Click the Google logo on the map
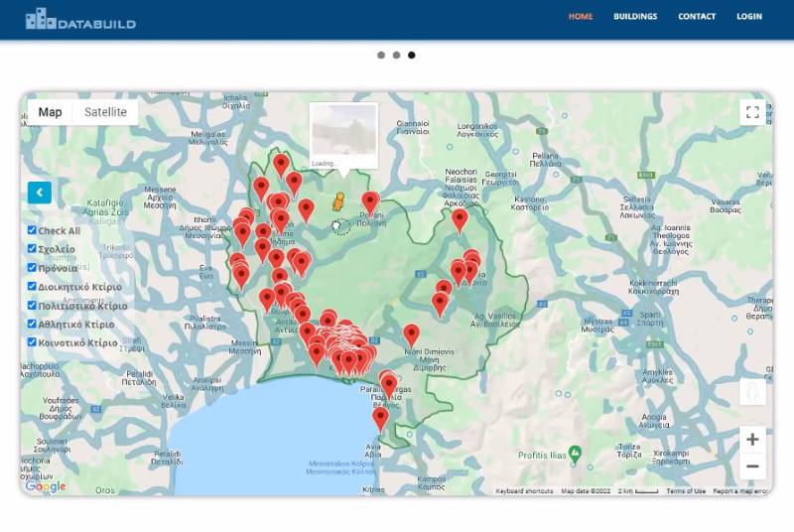Viewport: 794px width, 532px height. [46, 486]
